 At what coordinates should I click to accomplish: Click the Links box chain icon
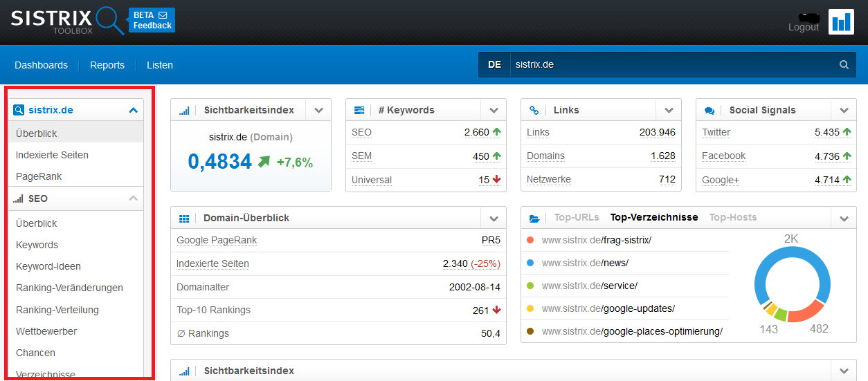[534, 111]
